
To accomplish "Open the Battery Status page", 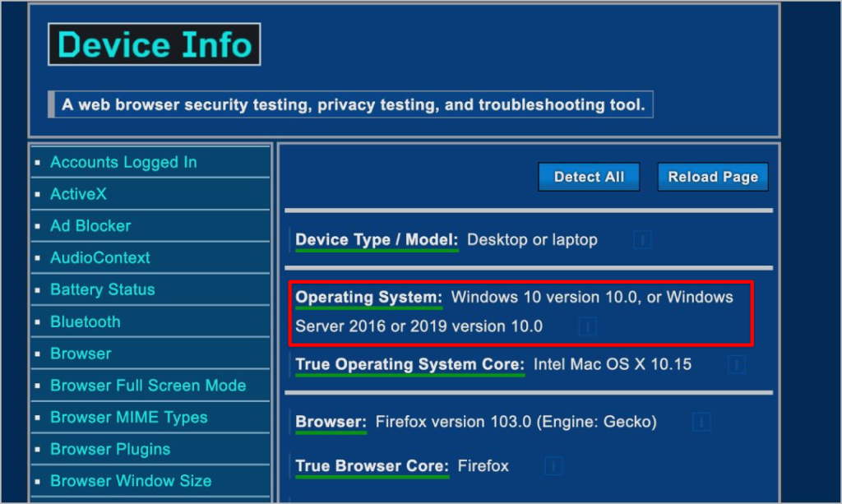I will (x=103, y=289).
